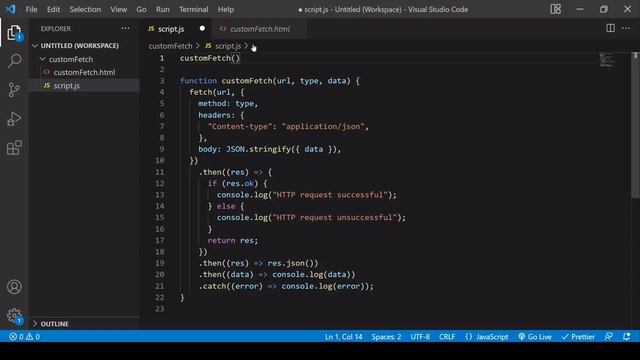Viewport: 640px width, 360px height.
Task: Split the editor right
Action: [x=610, y=28]
